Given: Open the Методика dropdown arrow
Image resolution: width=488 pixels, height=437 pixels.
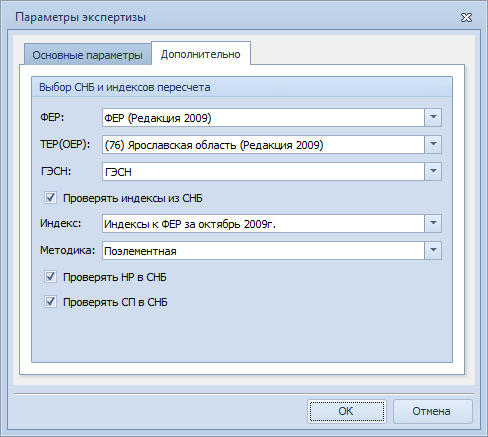Looking at the screenshot, I should coord(433,250).
